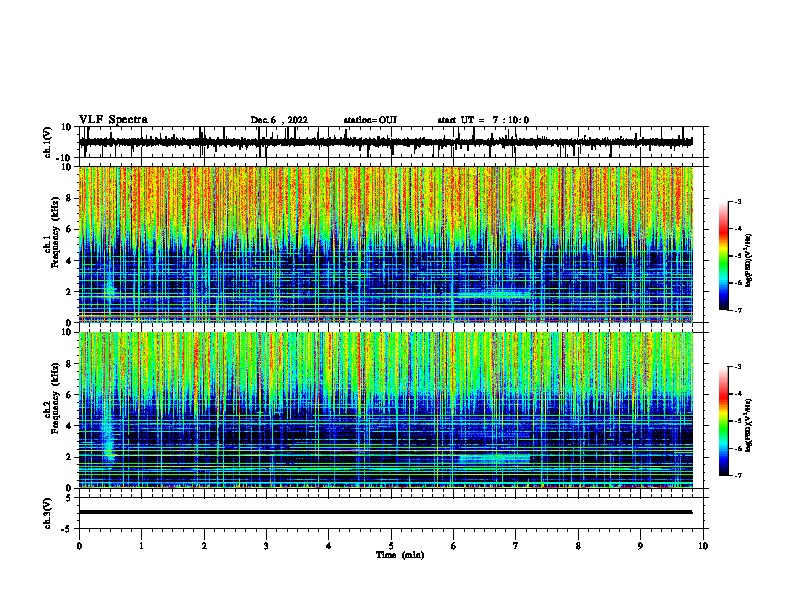Click the "0" tick on the time axis
The height and width of the screenshot is (612, 792).
tap(79, 546)
